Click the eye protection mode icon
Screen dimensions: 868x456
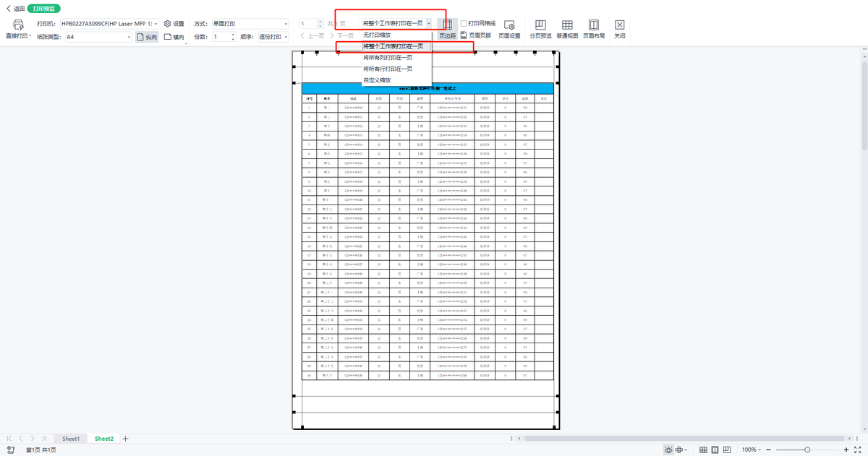coord(668,449)
